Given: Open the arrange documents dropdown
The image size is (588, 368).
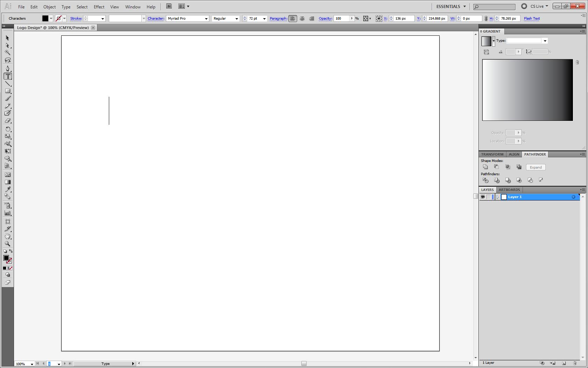Looking at the screenshot, I should pyautogui.click(x=184, y=6).
